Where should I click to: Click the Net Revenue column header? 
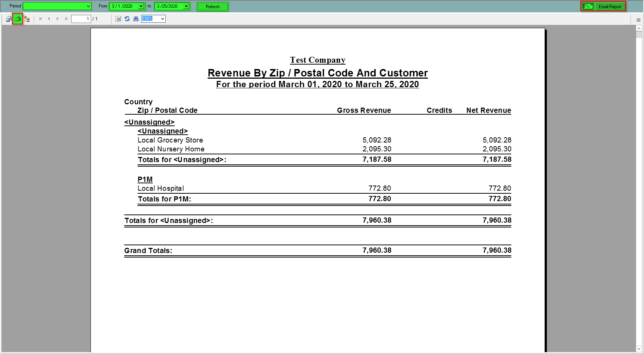tap(489, 111)
